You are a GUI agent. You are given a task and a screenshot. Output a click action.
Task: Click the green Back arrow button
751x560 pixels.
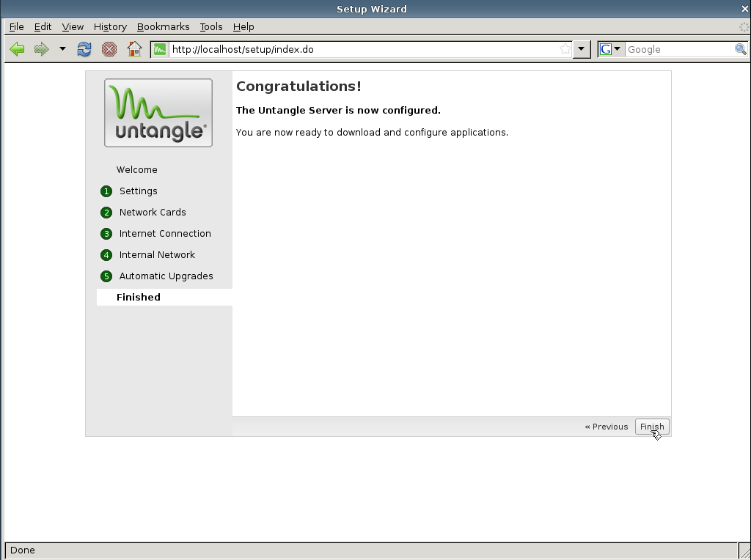(x=18, y=49)
